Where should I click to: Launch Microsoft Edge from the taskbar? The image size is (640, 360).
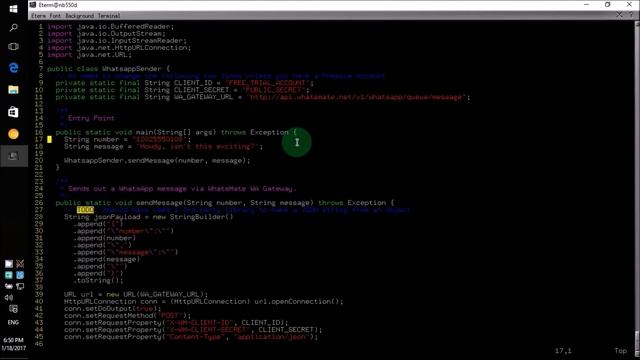[x=13, y=68]
